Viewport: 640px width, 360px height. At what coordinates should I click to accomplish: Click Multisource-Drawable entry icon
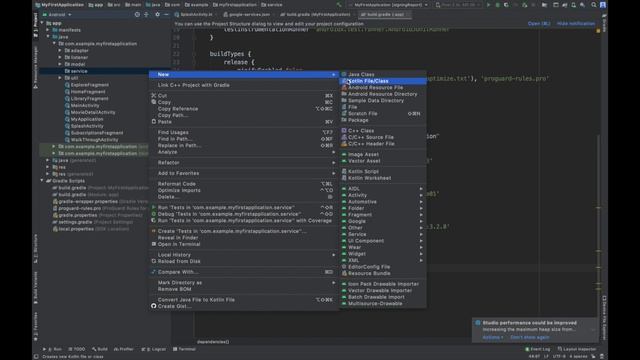click(x=344, y=304)
